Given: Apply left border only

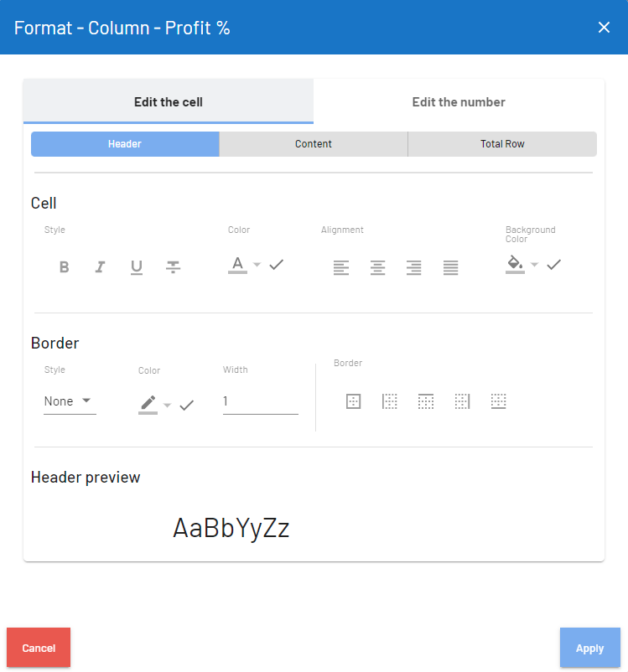Looking at the screenshot, I should click(x=390, y=401).
